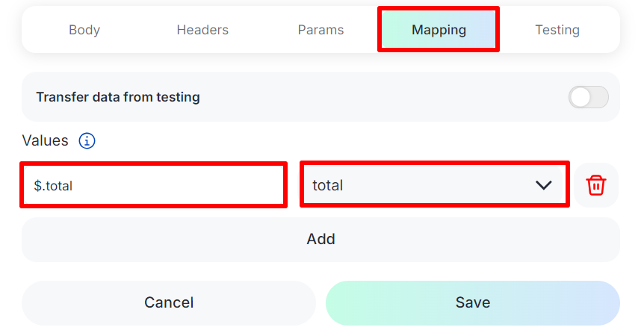Select the Mapping tab
Viewport: 644px width, 336px height.
439,31
